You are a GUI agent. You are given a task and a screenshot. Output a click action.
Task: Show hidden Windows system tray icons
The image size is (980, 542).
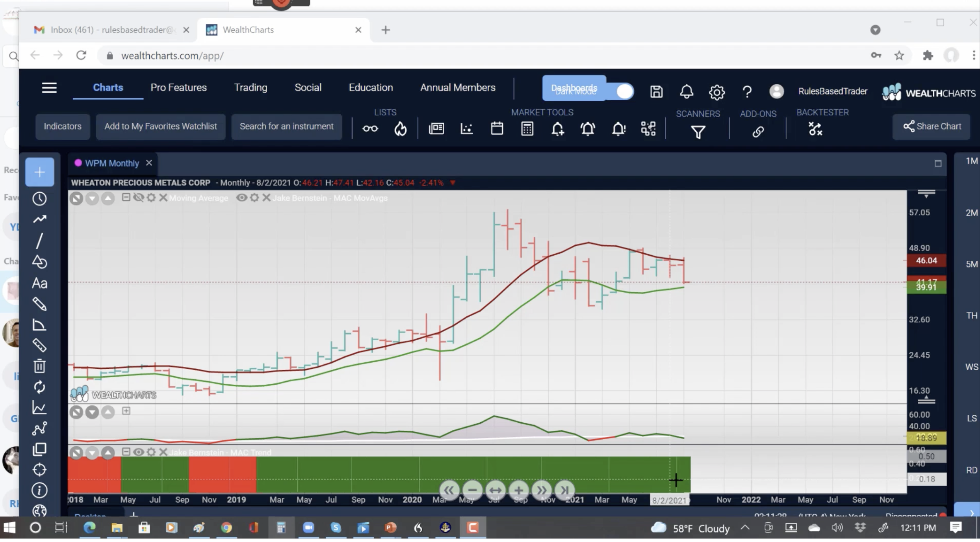coord(745,527)
